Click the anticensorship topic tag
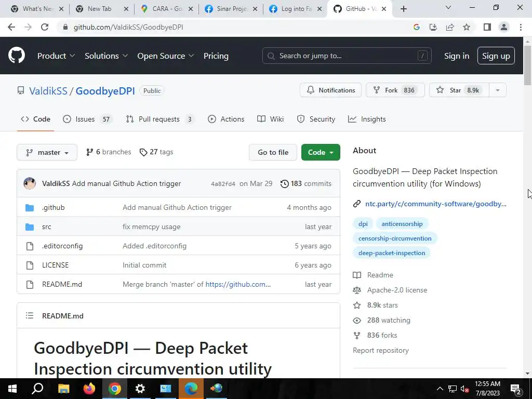 coord(402,224)
